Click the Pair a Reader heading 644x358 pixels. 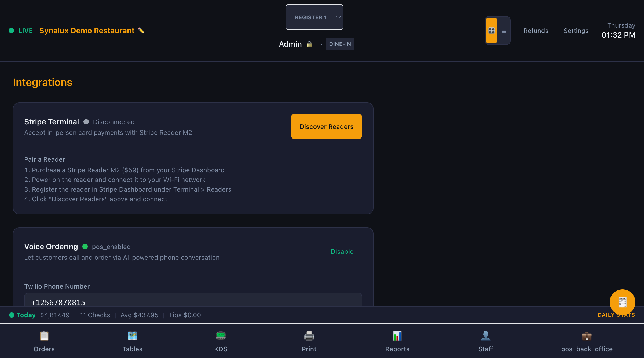[45, 159]
